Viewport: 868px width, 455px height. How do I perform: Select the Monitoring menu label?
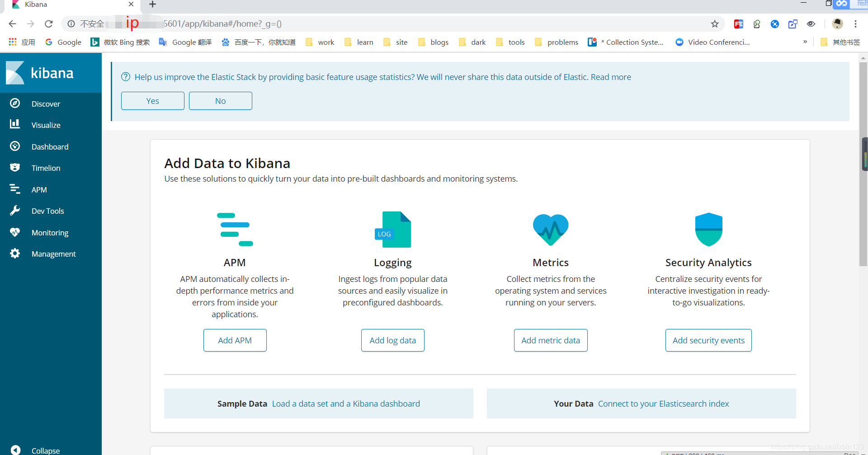pyautogui.click(x=50, y=233)
